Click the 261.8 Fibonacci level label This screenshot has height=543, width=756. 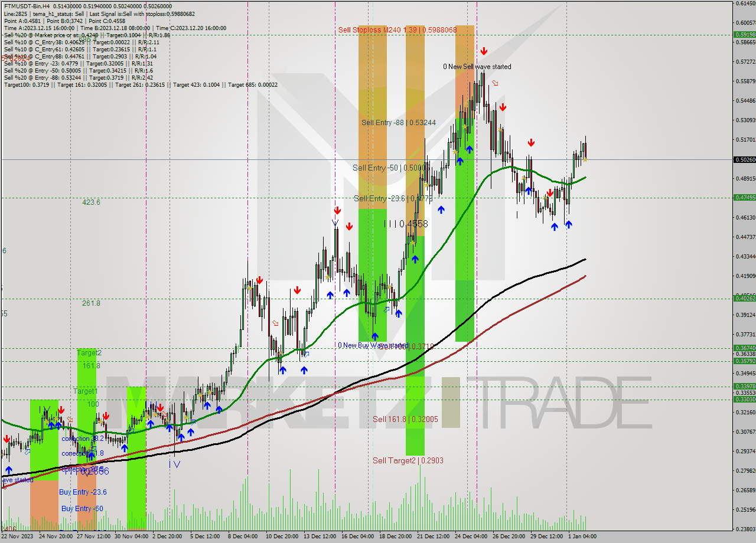(x=91, y=303)
